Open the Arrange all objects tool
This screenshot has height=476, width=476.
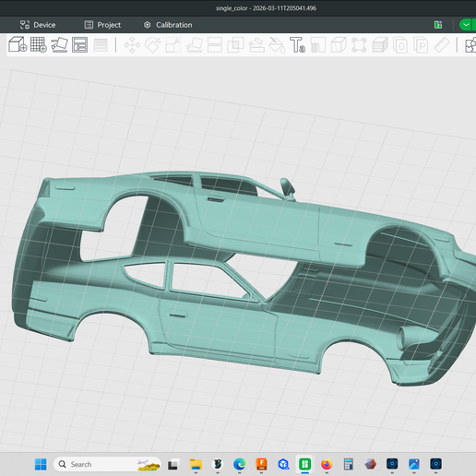point(80,45)
